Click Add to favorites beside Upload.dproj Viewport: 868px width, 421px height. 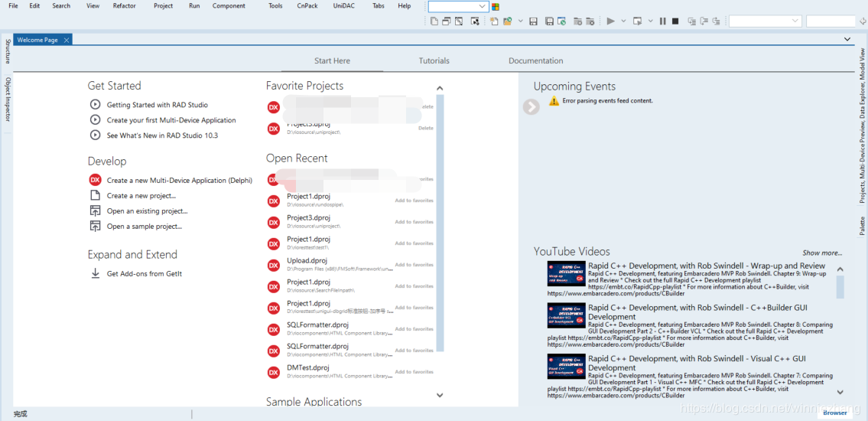coord(414,265)
